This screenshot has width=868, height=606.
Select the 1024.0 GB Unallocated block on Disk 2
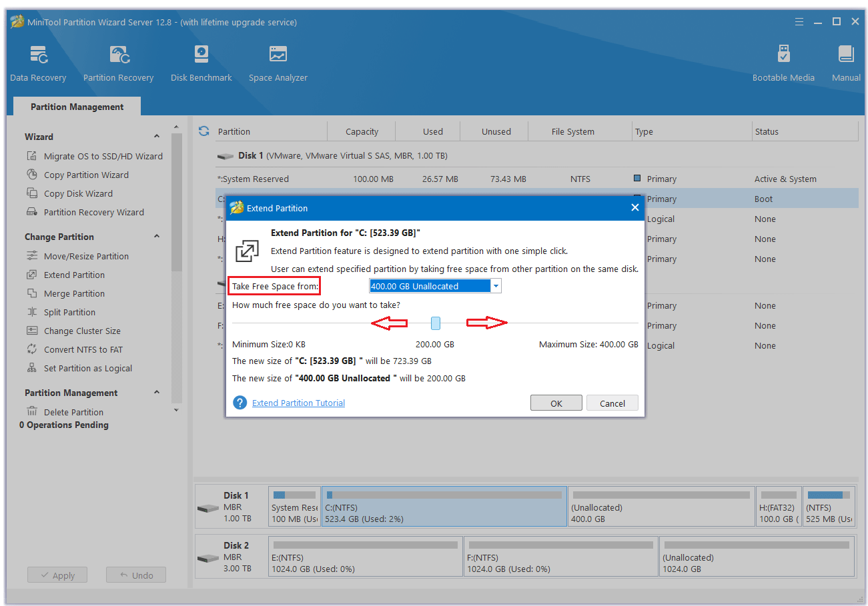coord(757,557)
